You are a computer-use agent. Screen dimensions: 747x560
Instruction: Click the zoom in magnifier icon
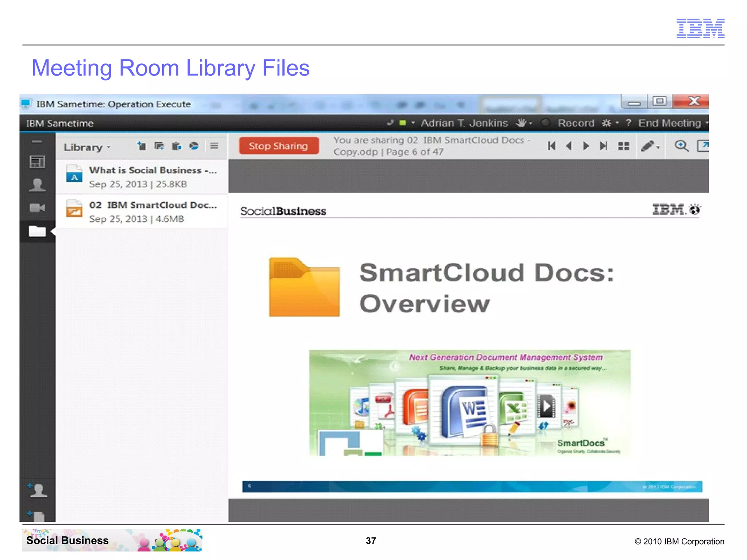click(681, 146)
